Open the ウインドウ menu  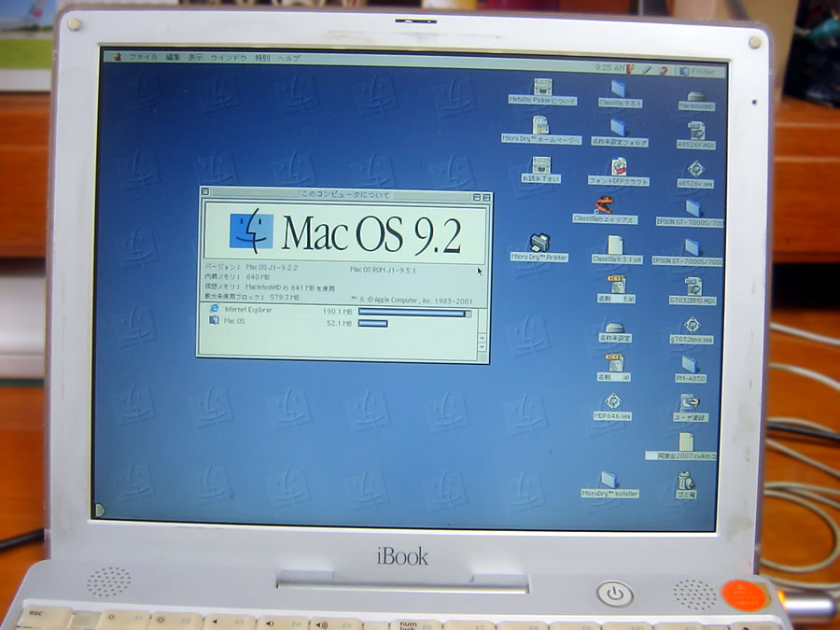tap(229, 57)
